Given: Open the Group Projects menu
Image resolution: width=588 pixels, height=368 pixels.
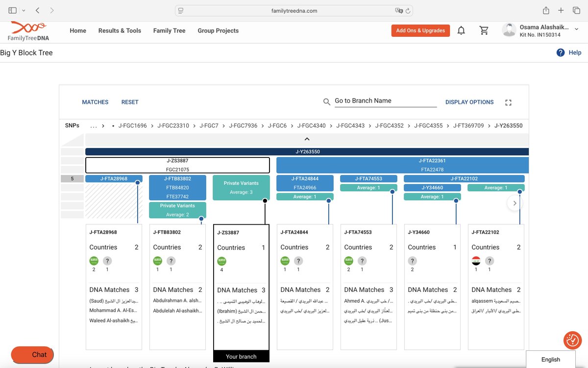Looking at the screenshot, I should [x=218, y=30].
